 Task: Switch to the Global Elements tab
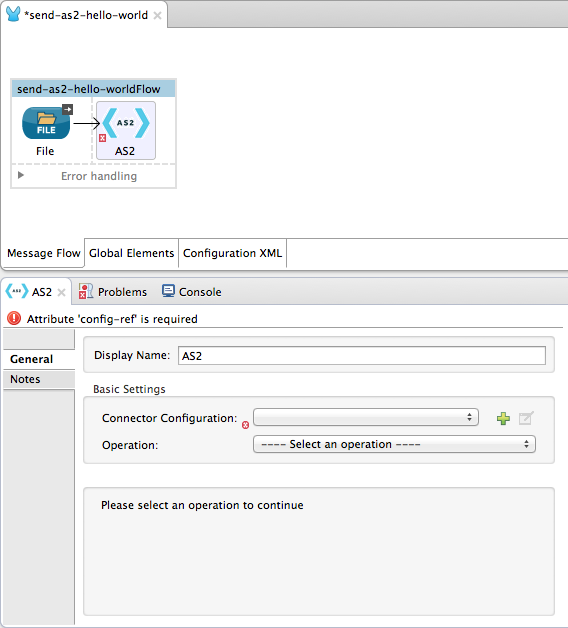[131, 253]
